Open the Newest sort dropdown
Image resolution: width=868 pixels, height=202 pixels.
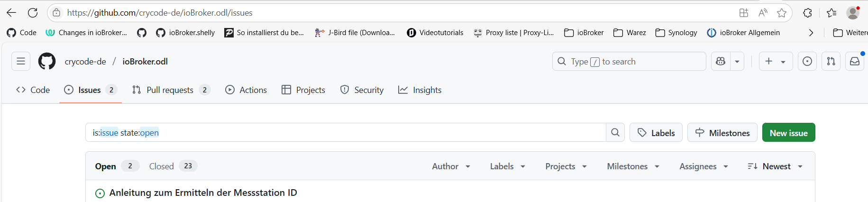coord(775,166)
